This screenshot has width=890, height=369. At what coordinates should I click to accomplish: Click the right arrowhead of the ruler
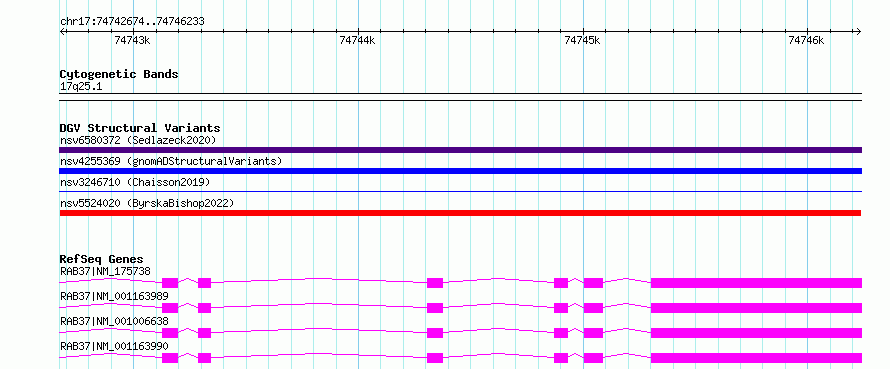[x=859, y=31]
